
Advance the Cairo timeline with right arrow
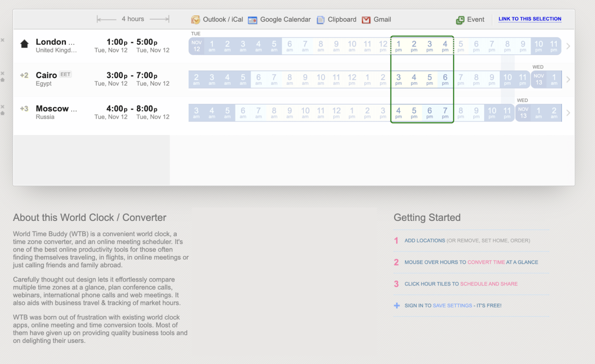568,79
